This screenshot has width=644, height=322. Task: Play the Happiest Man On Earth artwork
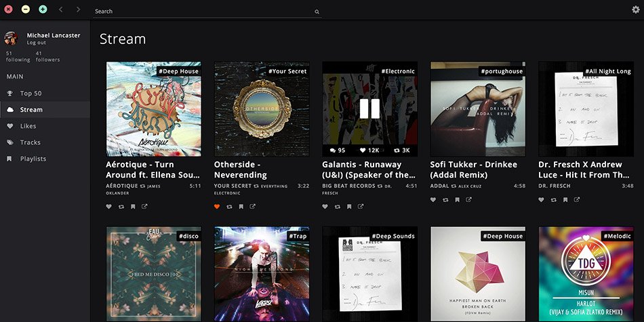click(x=478, y=274)
